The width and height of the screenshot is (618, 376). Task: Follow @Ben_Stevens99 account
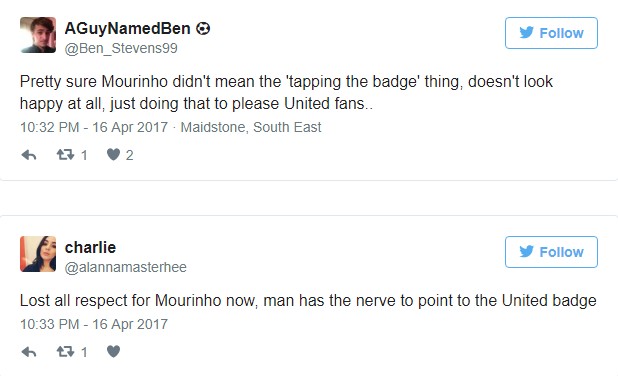tap(551, 33)
